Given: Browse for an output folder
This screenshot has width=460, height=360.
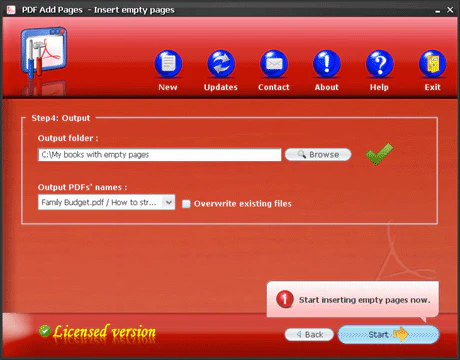Looking at the screenshot, I should click(318, 154).
